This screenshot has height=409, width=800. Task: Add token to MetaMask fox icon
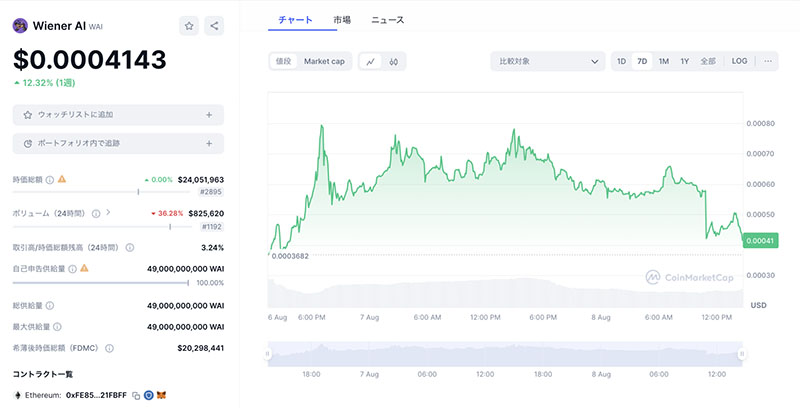pyautogui.click(x=161, y=395)
